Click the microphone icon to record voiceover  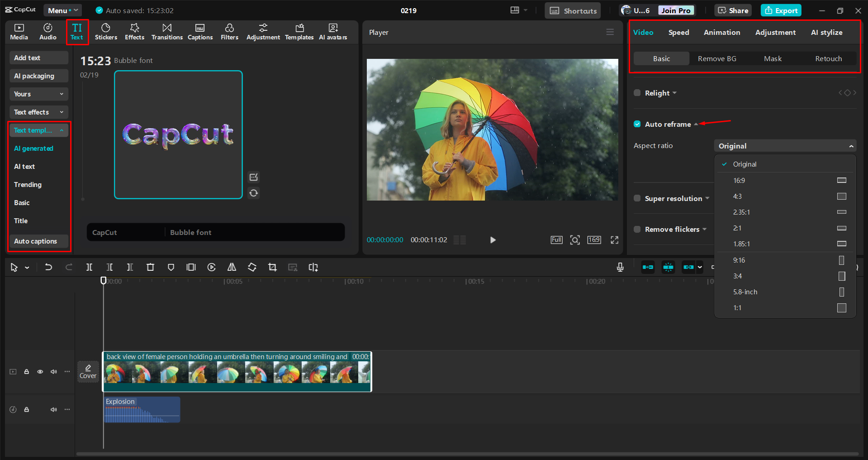[x=620, y=267]
